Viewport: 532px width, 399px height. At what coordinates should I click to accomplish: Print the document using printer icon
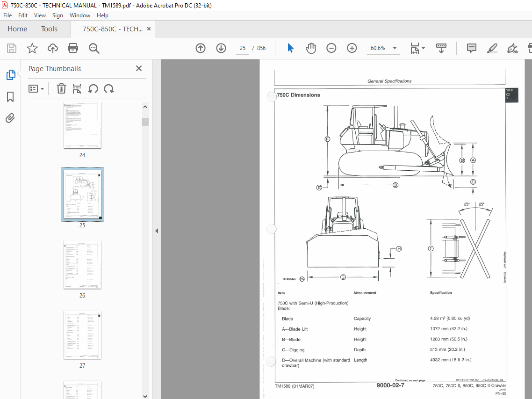(x=73, y=48)
